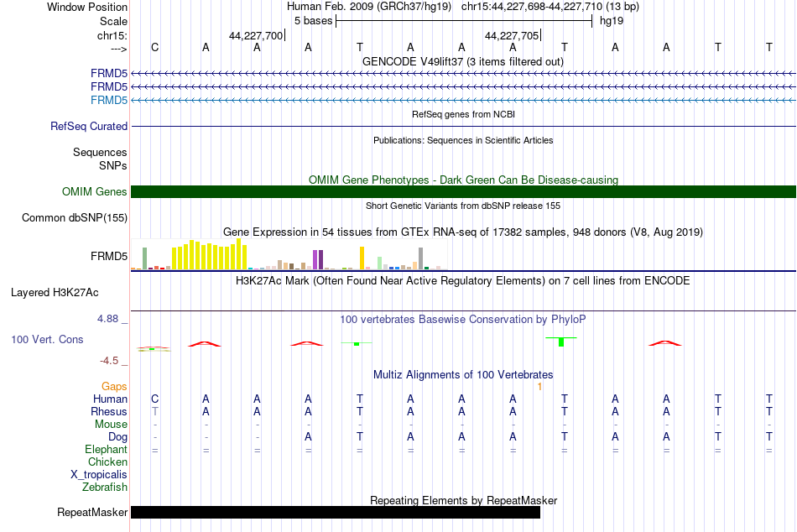
Task: Click the Layered H3K27Ac track label
Action: pos(55,293)
